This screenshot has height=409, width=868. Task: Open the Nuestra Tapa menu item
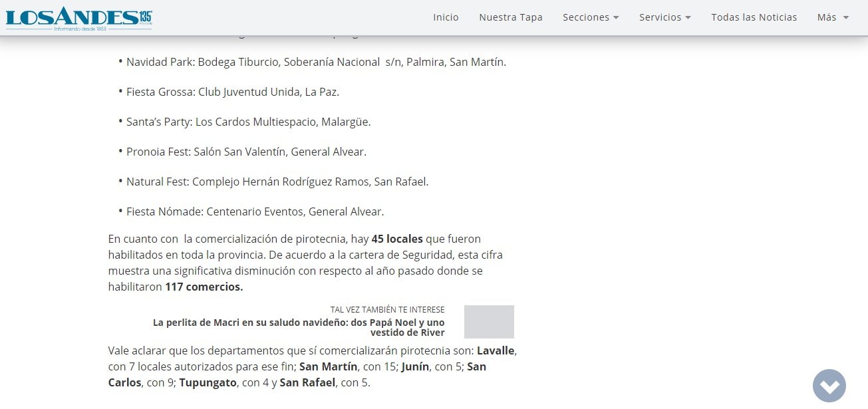click(510, 17)
